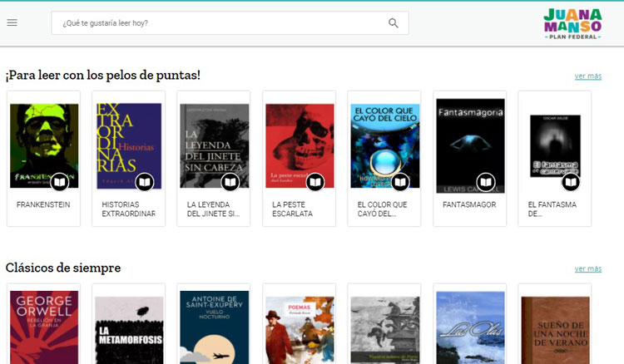Viewport: 624px width, 364px height.
Task: Open the Frankenstein cover thumbnail
Action: coord(44,145)
